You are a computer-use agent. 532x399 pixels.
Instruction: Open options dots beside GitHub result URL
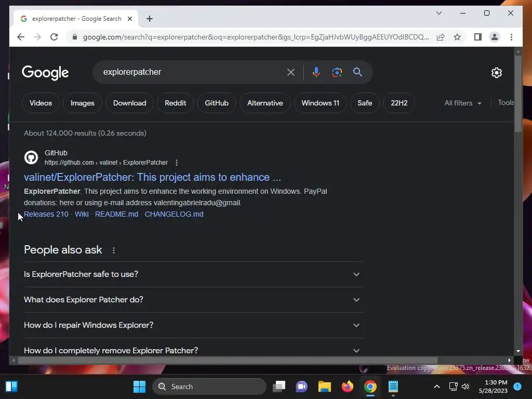pyautogui.click(x=177, y=163)
